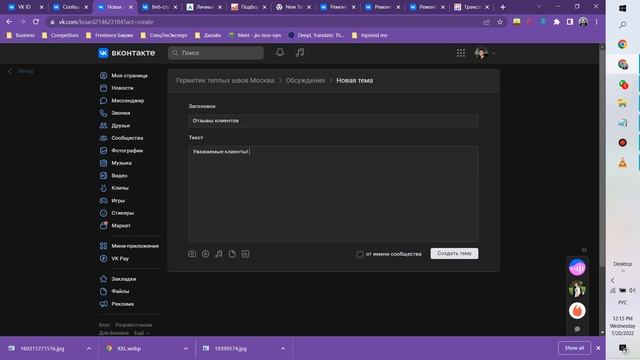This screenshot has width=640, height=360.
Task: Go to Новости feed
Action: (x=117, y=88)
